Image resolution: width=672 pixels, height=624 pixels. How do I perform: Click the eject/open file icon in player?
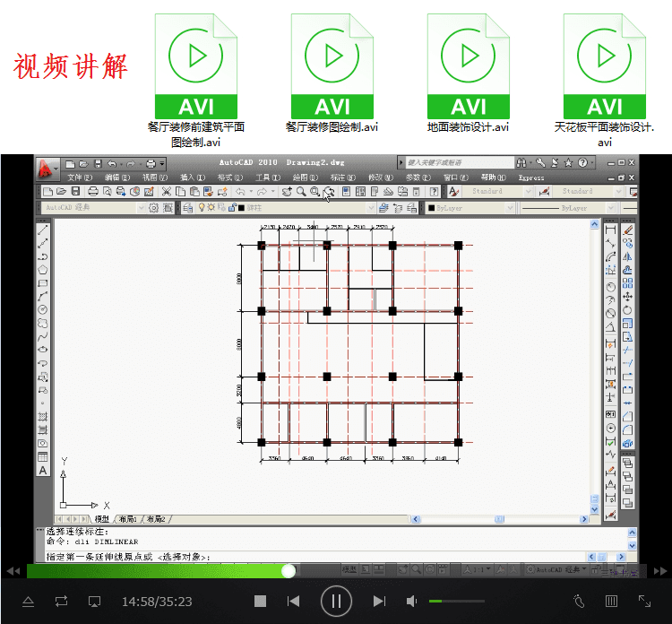tap(29, 602)
